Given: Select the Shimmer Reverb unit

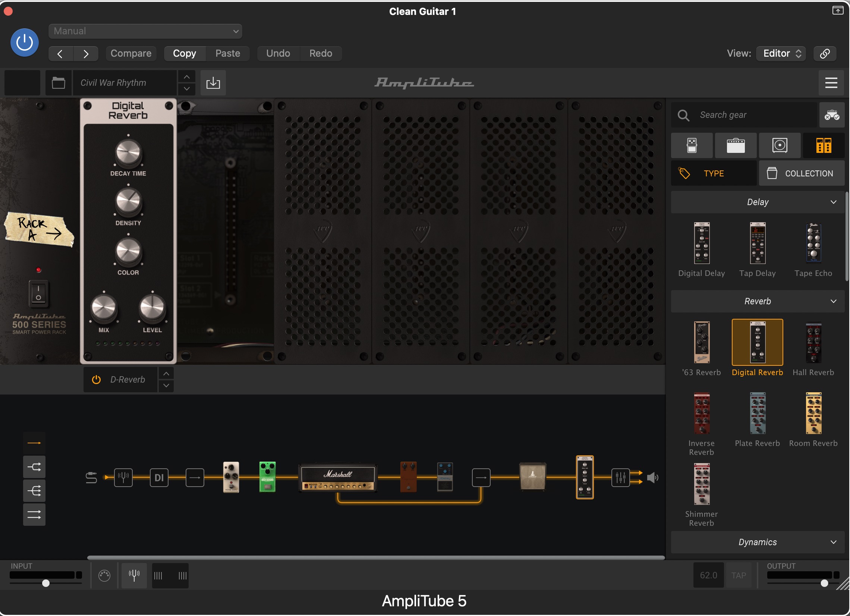Looking at the screenshot, I should [702, 495].
